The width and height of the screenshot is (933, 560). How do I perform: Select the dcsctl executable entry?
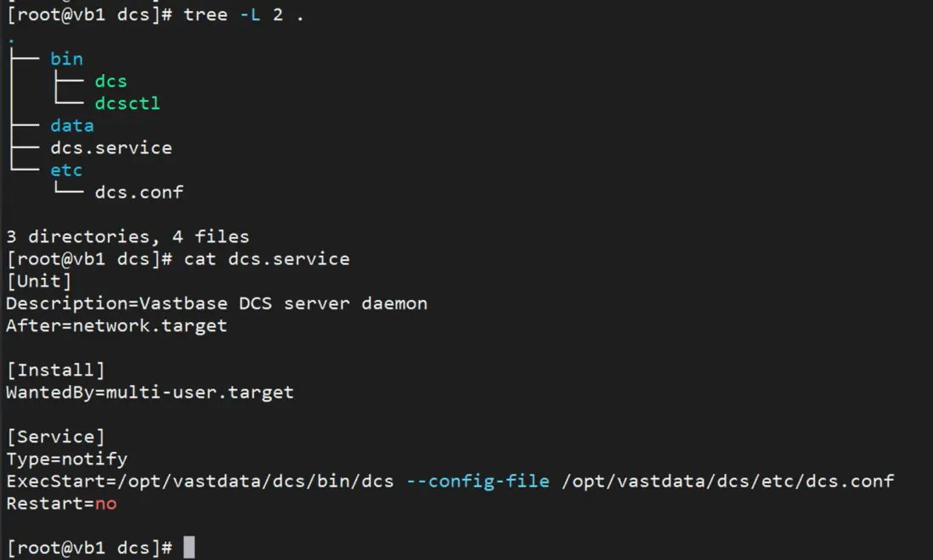127,103
